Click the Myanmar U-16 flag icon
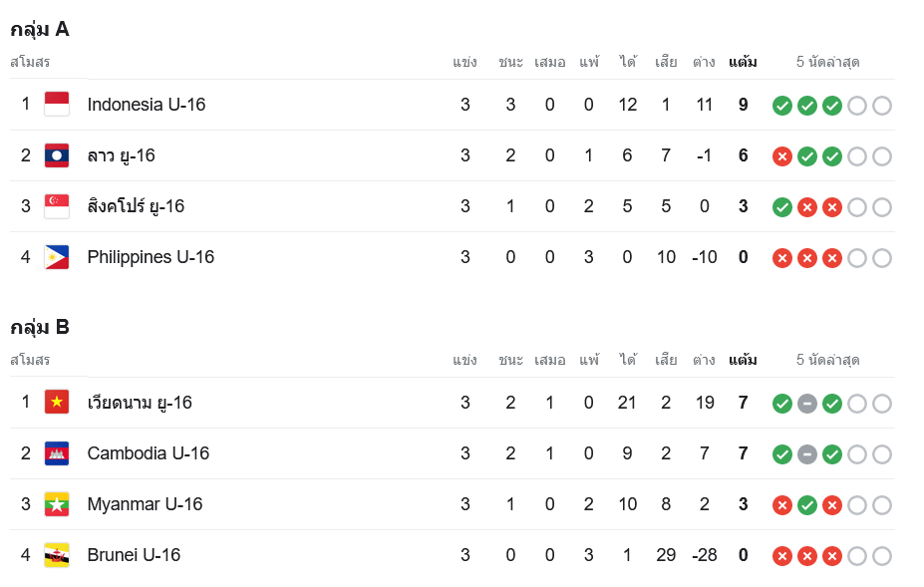The image size is (924, 587). click(x=57, y=504)
